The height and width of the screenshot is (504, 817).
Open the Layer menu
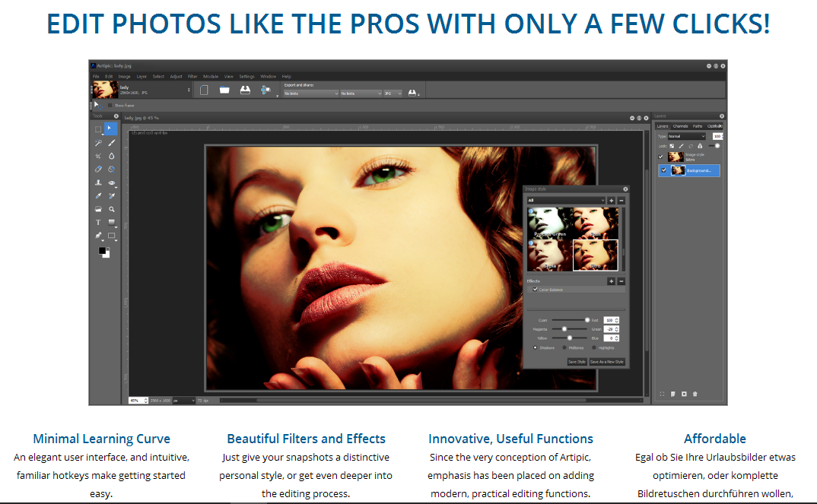pyautogui.click(x=141, y=77)
